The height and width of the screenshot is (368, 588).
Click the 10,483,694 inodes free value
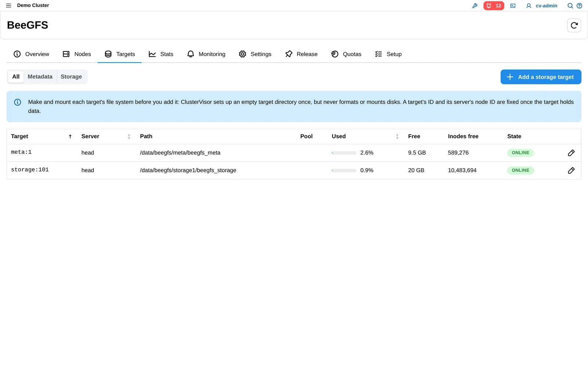(x=462, y=170)
